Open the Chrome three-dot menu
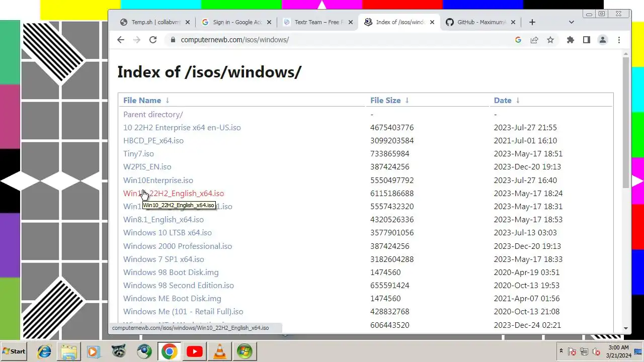This screenshot has width=644, height=362. coord(619,40)
